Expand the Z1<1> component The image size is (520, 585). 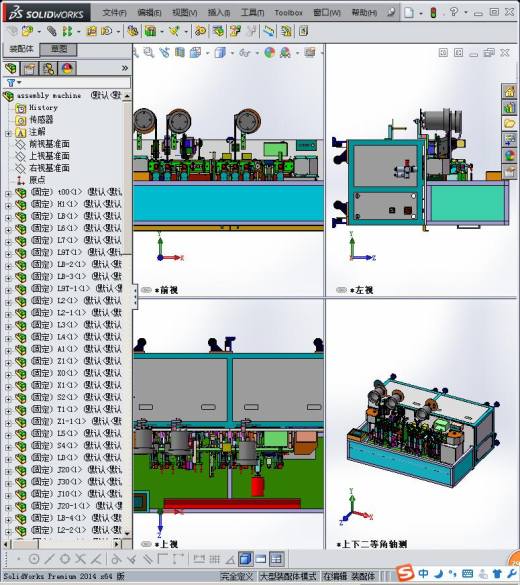click(8, 362)
